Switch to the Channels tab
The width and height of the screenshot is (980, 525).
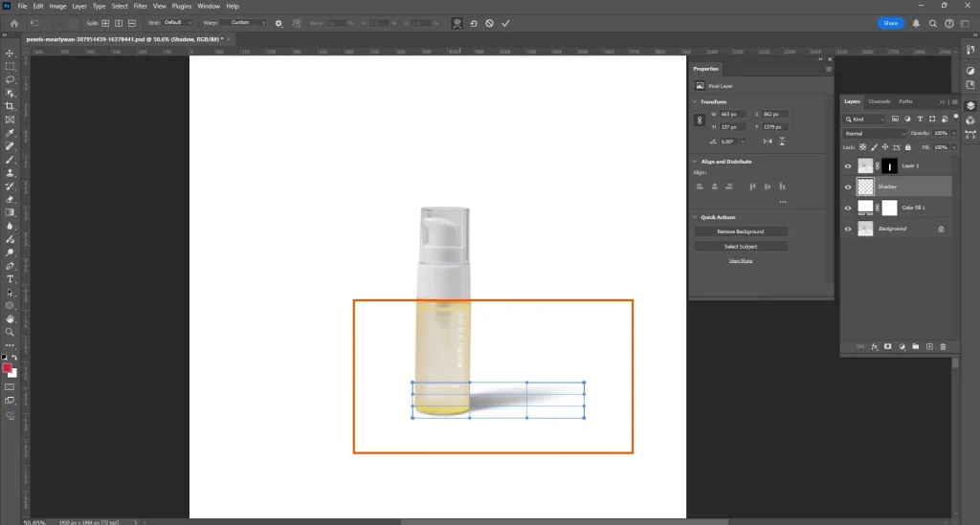(x=879, y=101)
